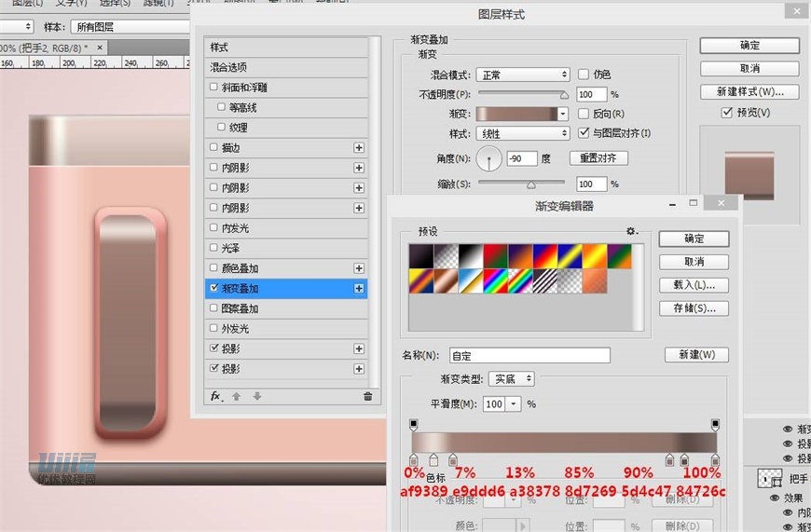
Task: Enable the 等高线 checkbox
Action: (x=221, y=107)
